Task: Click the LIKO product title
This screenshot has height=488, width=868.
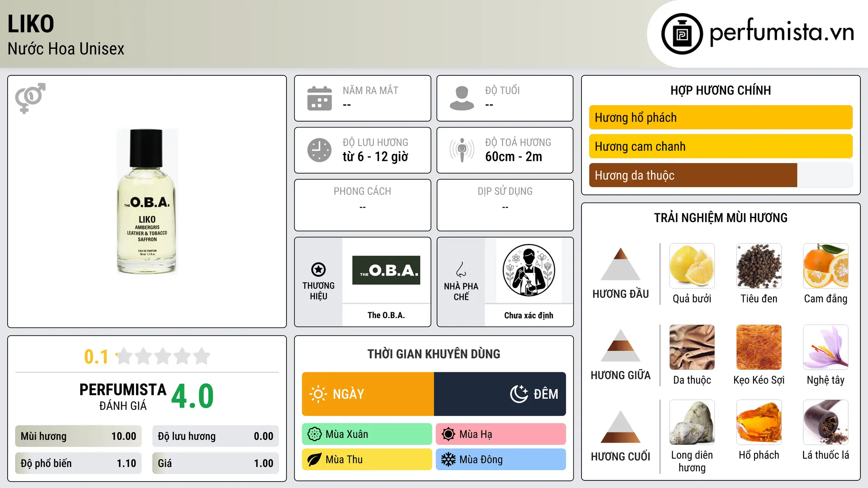Action: pyautogui.click(x=31, y=24)
